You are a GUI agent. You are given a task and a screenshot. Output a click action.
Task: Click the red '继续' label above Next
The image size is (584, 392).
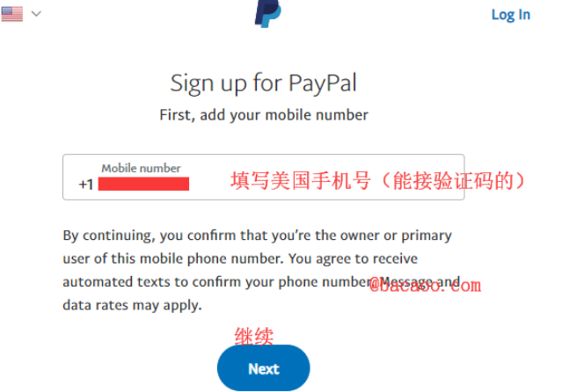tap(254, 336)
